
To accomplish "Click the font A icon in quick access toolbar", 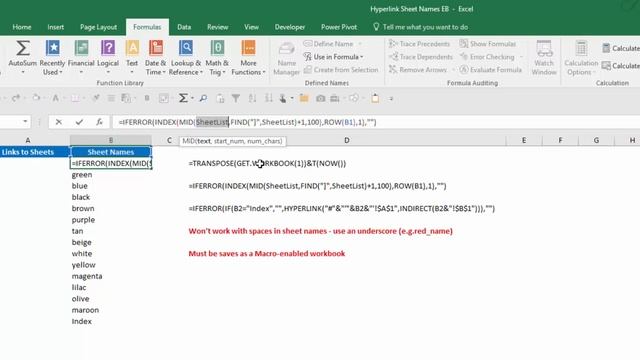I will click(x=55, y=98).
